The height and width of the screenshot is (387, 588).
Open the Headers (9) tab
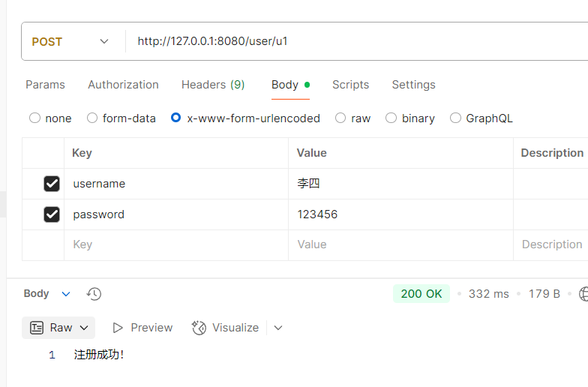click(213, 85)
